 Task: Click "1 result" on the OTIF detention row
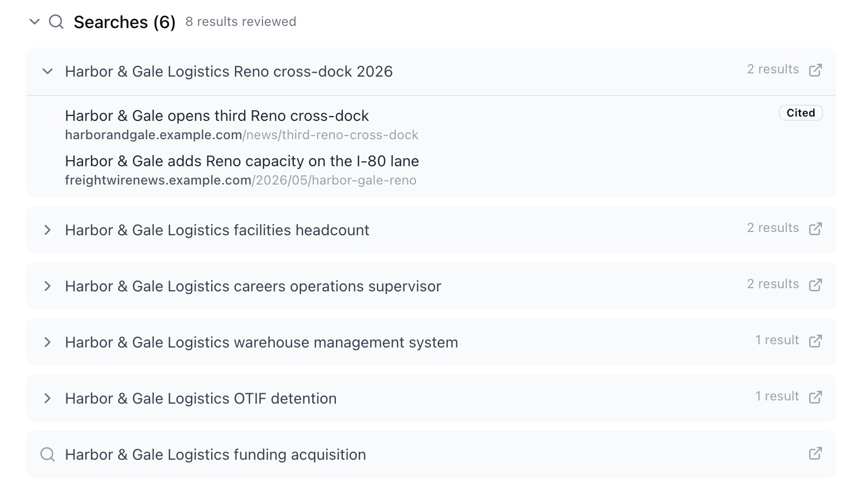[777, 396]
